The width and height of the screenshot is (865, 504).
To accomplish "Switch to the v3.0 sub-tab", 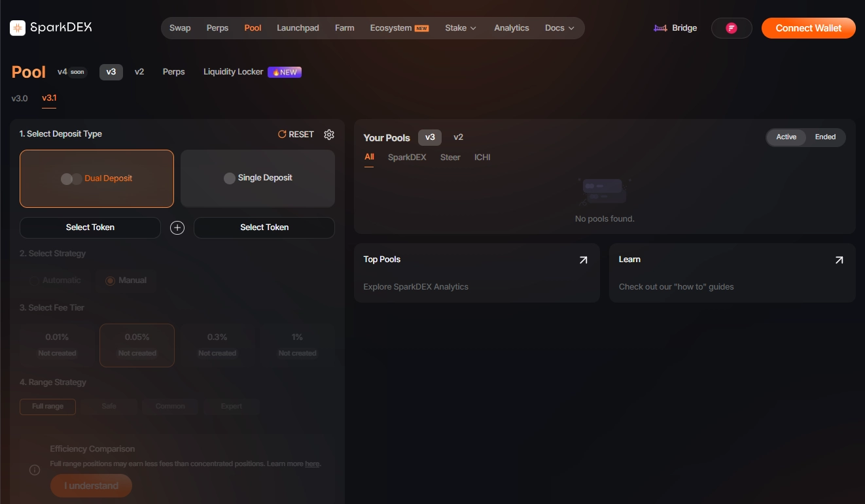I will click(20, 98).
